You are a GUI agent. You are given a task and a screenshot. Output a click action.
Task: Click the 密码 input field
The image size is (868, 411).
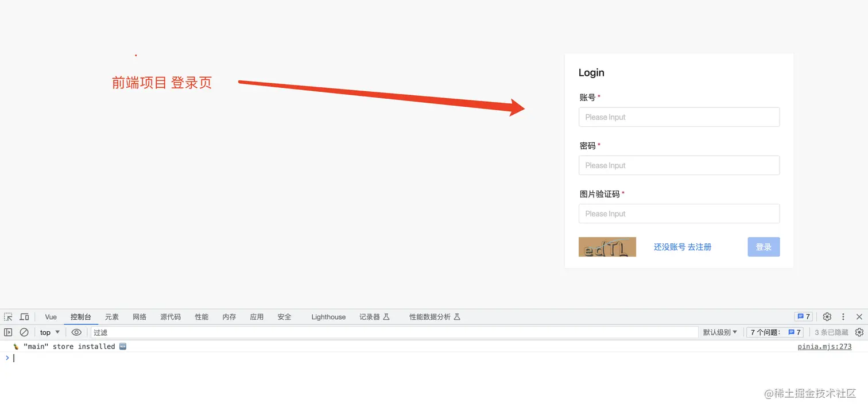679,165
